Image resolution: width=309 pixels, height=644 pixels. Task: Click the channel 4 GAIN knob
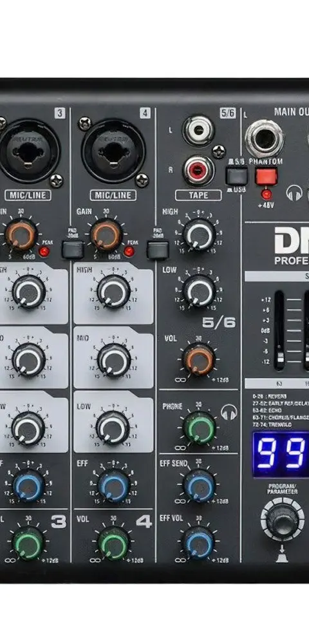107,235
